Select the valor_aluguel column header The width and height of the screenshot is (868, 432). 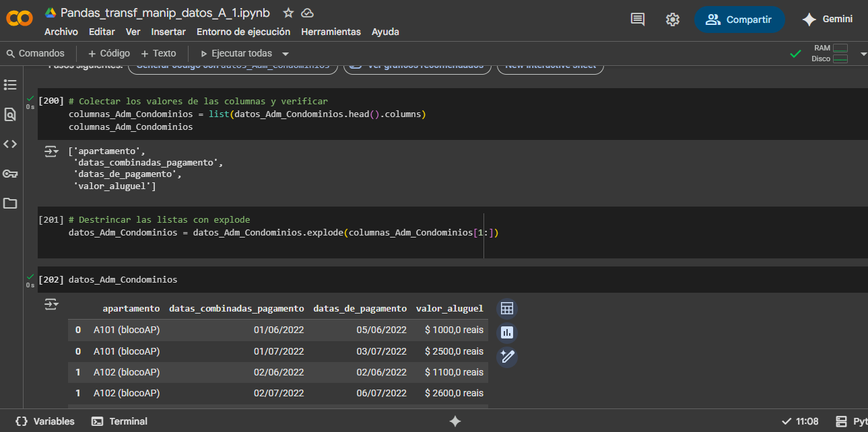450,309
